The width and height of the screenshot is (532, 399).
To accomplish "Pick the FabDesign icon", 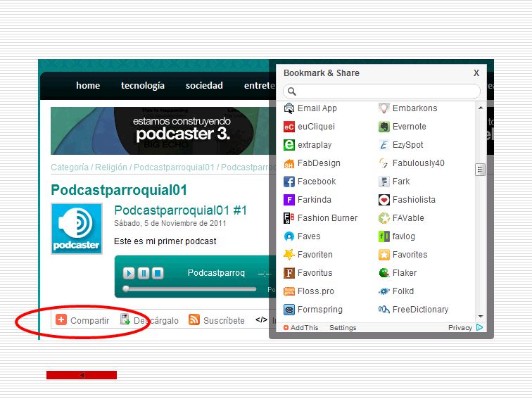I will pos(289,163).
